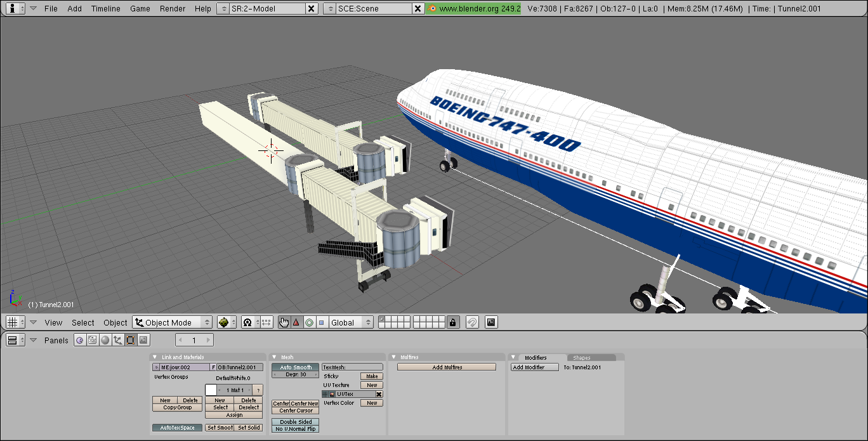Open the Editing context panel icon
The image size is (868, 441).
[131, 340]
